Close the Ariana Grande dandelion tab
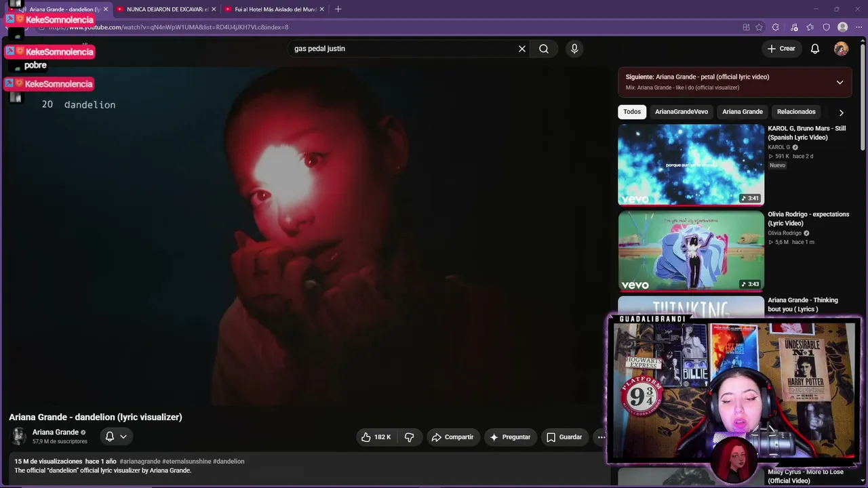 106,9
